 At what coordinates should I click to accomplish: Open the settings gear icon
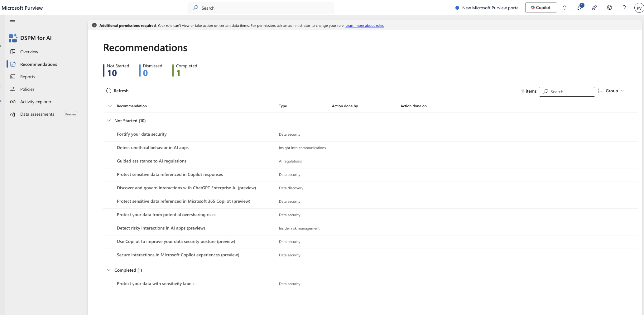click(x=609, y=8)
